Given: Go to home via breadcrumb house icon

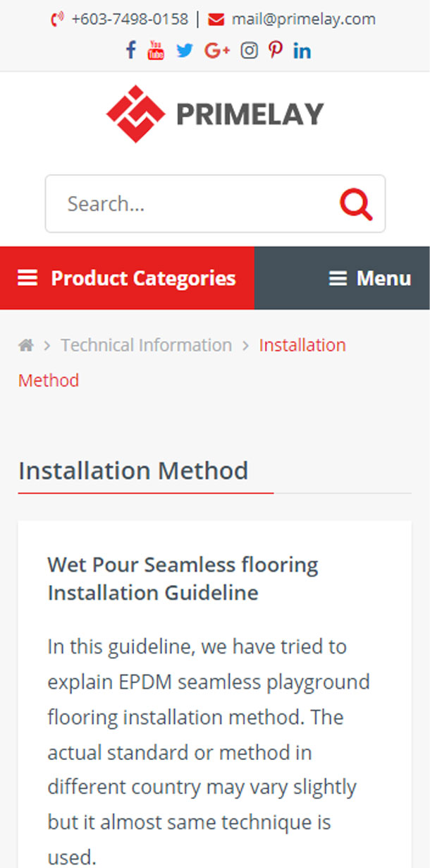Looking at the screenshot, I should 26,345.
